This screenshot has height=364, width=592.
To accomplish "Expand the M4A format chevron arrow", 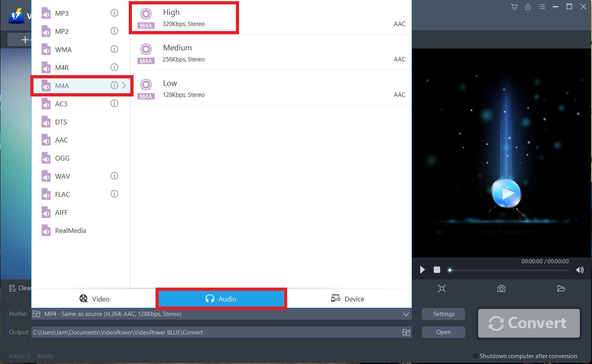I will click(x=124, y=85).
